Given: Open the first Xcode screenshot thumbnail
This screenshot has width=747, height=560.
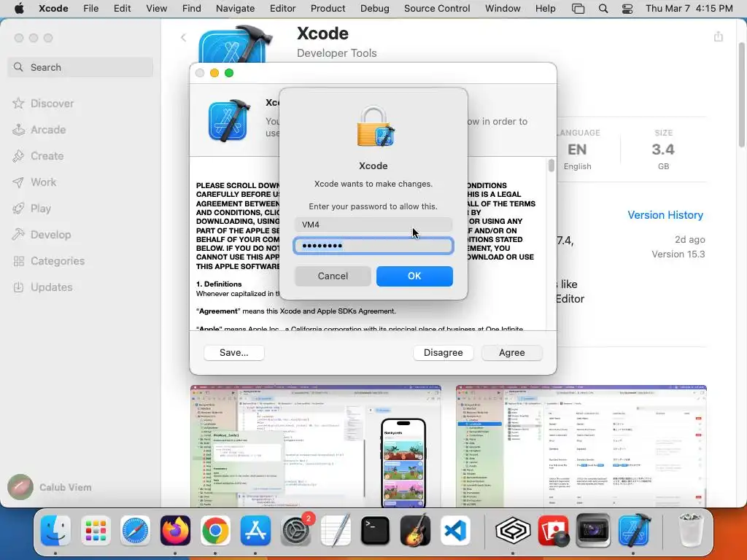Looking at the screenshot, I should tap(315, 446).
